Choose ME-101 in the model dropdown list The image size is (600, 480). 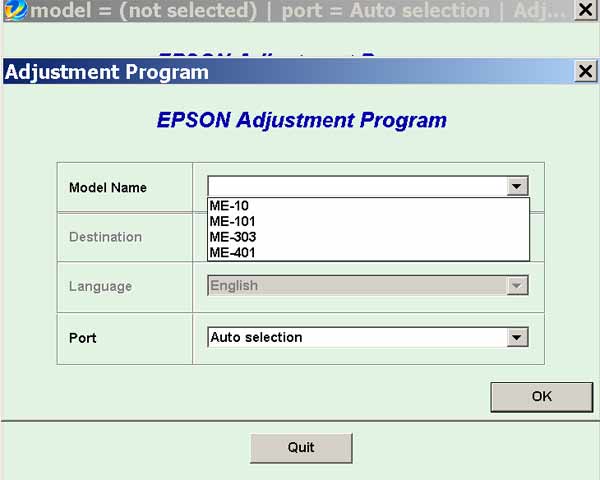coord(368,222)
